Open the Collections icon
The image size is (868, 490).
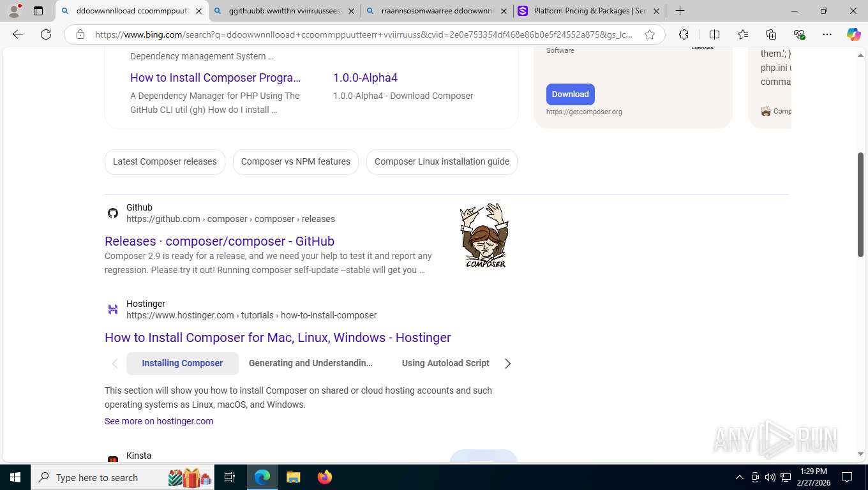click(771, 34)
